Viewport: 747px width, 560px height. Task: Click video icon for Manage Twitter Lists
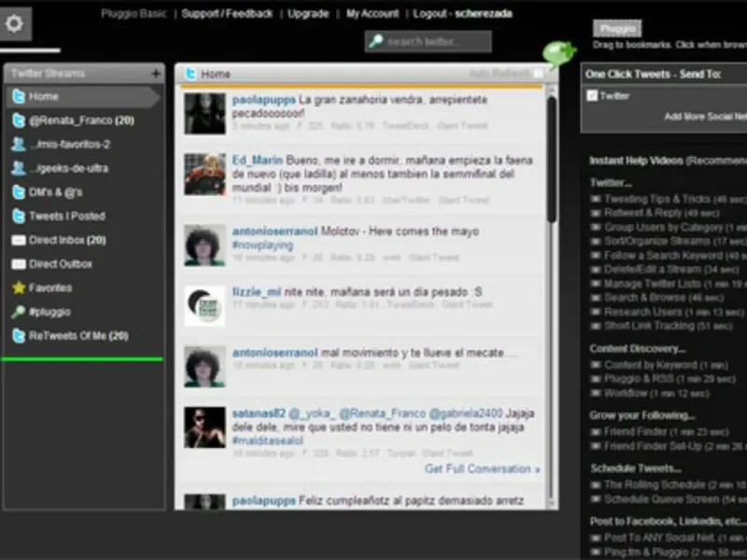click(x=596, y=284)
